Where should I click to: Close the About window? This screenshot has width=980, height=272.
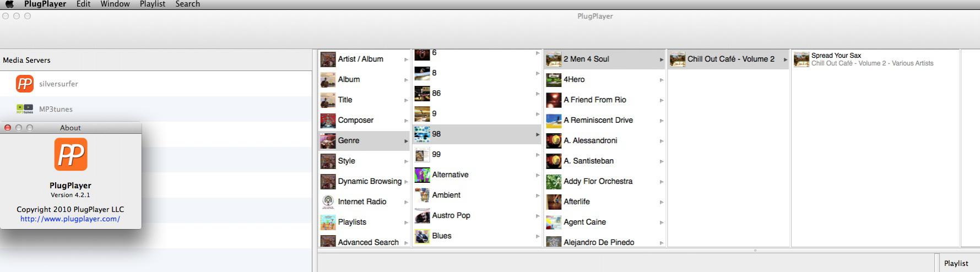(x=8, y=128)
